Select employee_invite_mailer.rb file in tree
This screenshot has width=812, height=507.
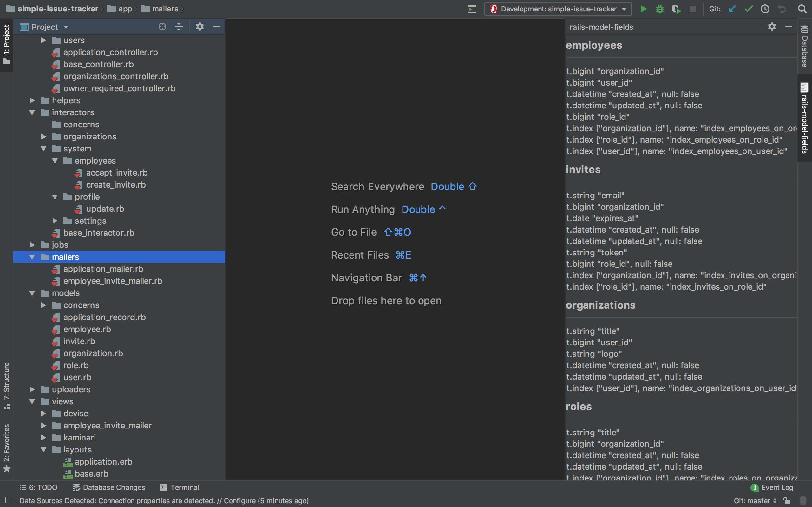pyautogui.click(x=112, y=281)
